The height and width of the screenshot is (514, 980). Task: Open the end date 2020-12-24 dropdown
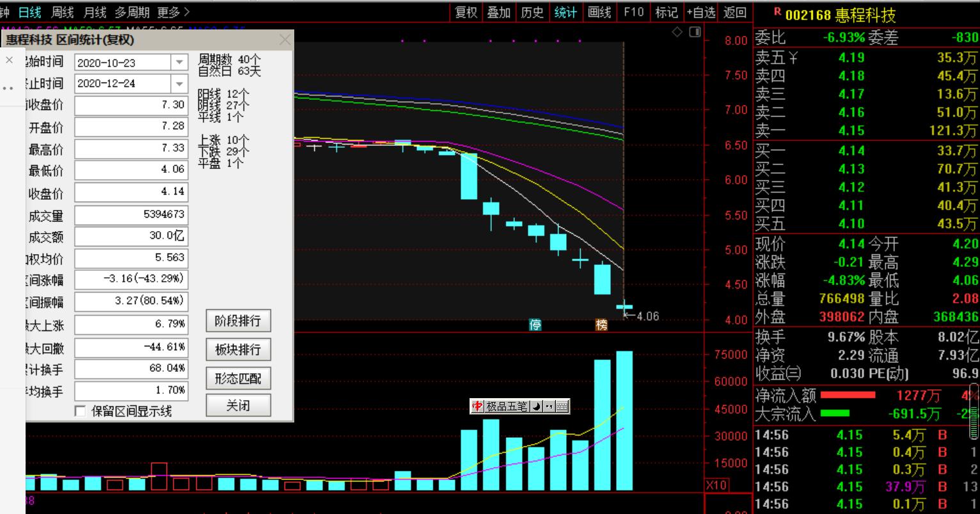179,84
